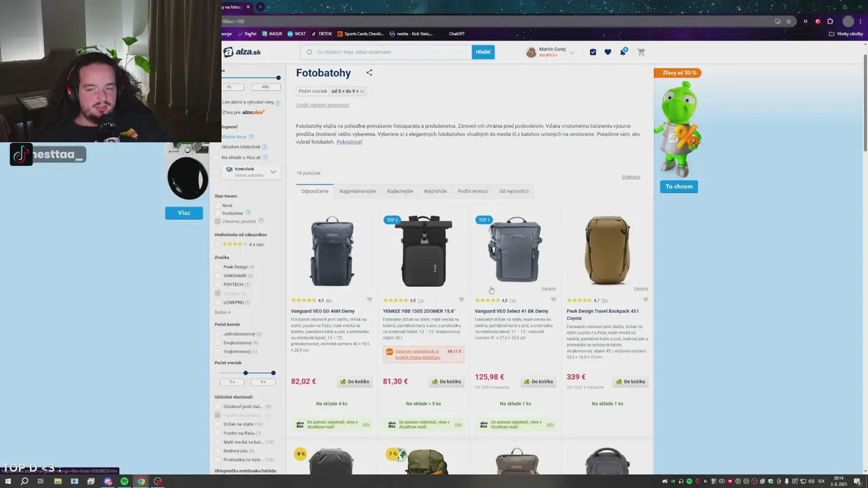Open the orders clipboard icon in header
The image size is (868, 488).
[x=593, y=52]
